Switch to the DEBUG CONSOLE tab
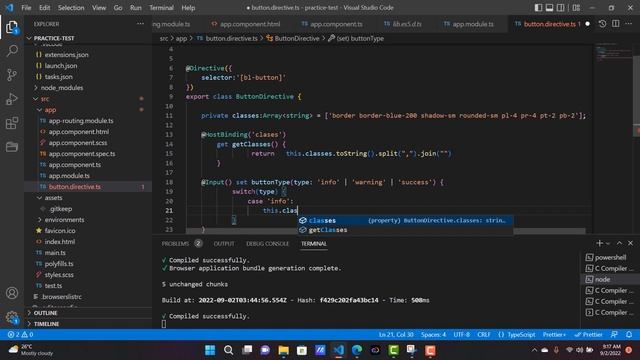 (x=267, y=244)
